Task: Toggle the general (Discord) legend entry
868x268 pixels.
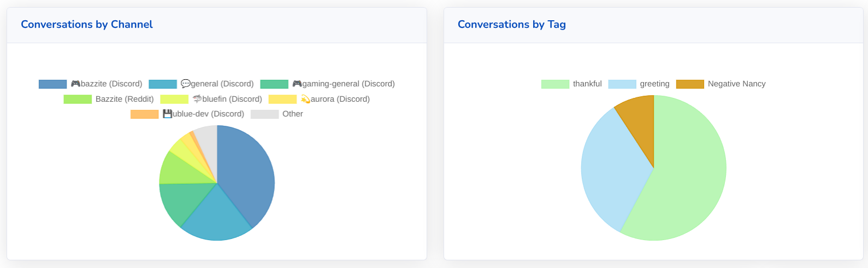Action: pos(217,84)
